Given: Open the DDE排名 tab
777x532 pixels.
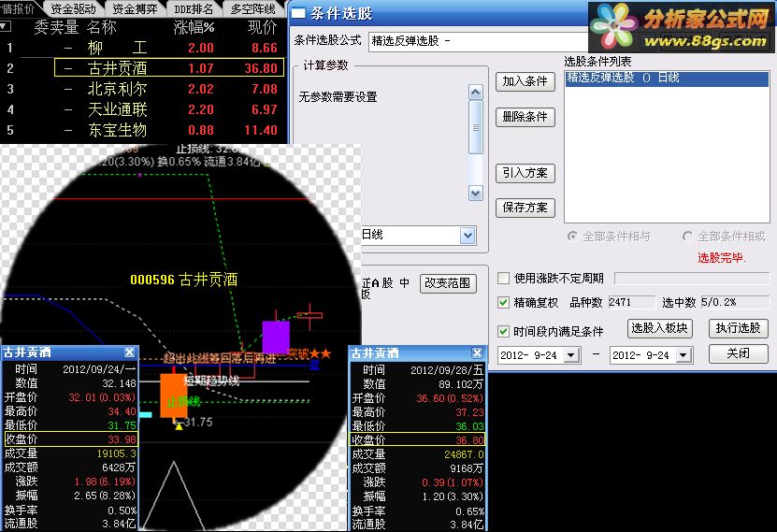Looking at the screenshot, I should 194,9.
